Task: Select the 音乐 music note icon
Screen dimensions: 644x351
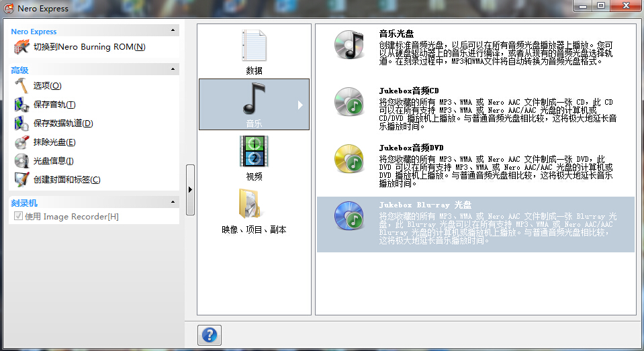Action: tap(254, 99)
